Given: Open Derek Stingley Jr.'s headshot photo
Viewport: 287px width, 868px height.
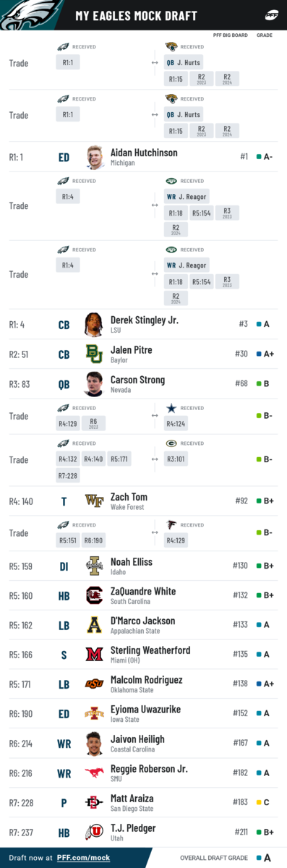Looking at the screenshot, I should tap(93, 325).
